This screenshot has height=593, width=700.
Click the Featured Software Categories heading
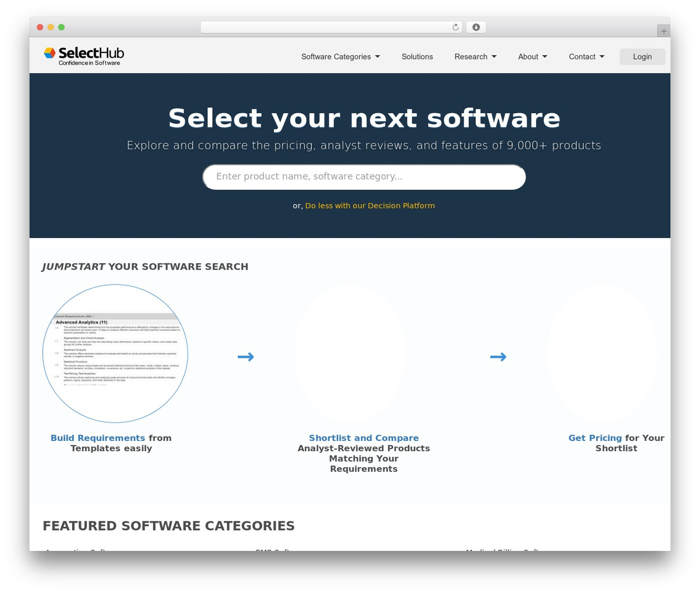click(168, 526)
